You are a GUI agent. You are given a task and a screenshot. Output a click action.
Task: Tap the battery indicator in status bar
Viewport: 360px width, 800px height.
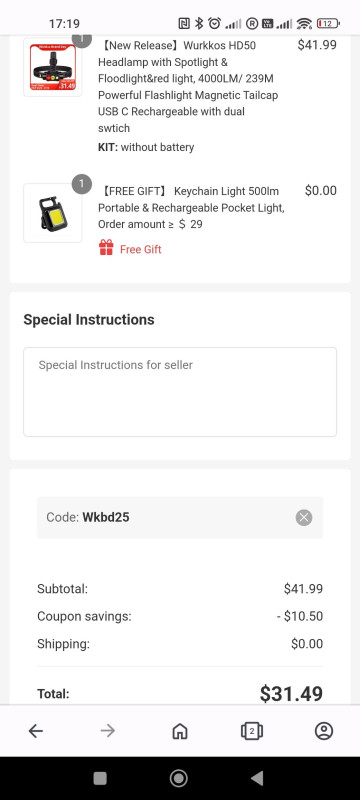328,23
